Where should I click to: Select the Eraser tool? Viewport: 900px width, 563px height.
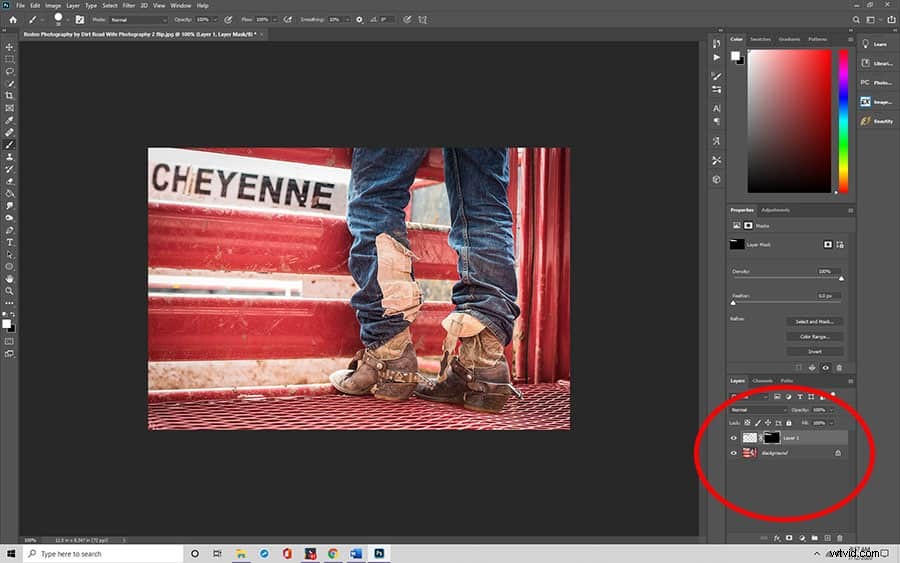9,181
